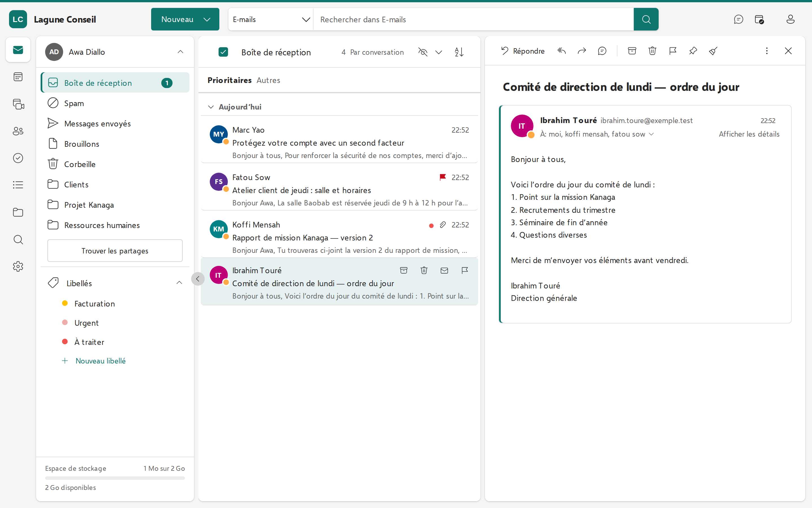
Task: Flag the open message in the reading toolbar
Action: click(673, 51)
